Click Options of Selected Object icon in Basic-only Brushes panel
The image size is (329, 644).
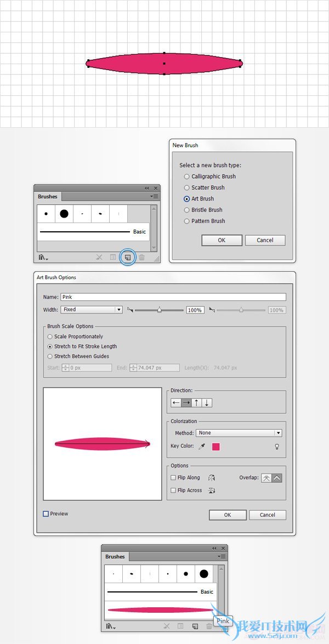pyautogui.click(x=113, y=258)
